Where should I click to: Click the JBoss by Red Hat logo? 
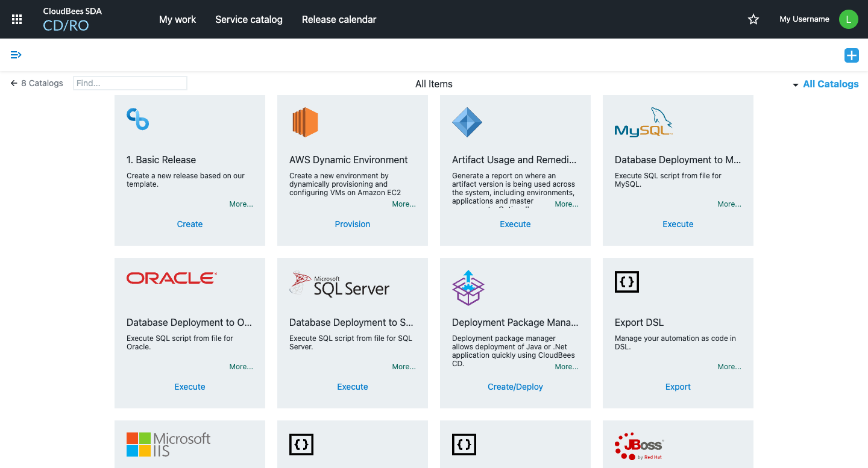[639, 446]
